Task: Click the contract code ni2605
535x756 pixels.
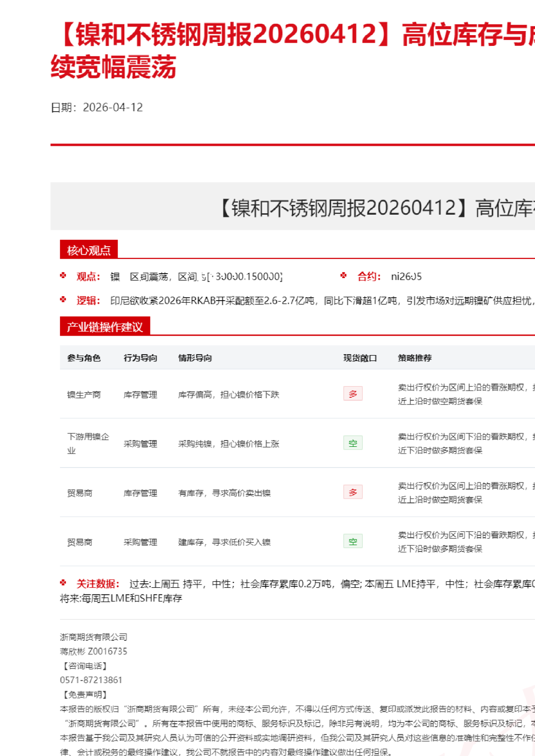Action: click(406, 276)
